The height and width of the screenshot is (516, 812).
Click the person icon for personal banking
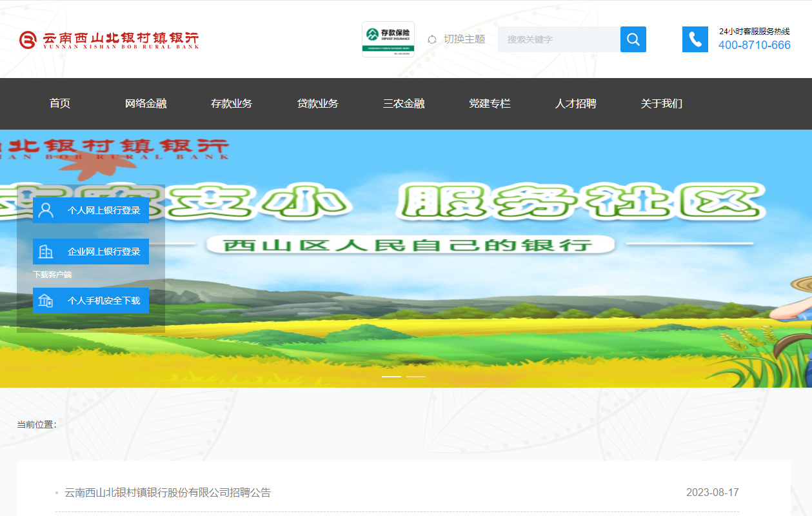click(46, 210)
